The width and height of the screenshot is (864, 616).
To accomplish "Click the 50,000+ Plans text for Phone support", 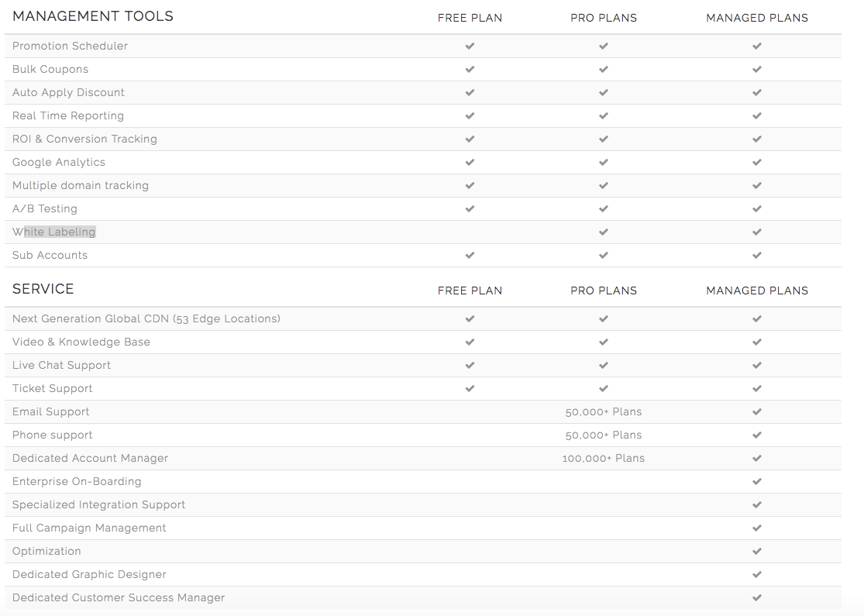I will [604, 435].
